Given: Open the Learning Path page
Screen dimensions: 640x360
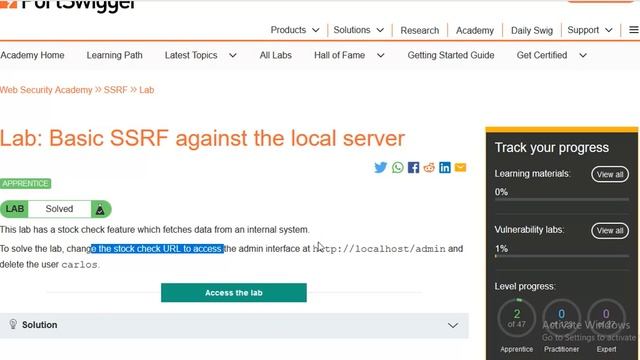Looking at the screenshot, I should click(114, 55).
